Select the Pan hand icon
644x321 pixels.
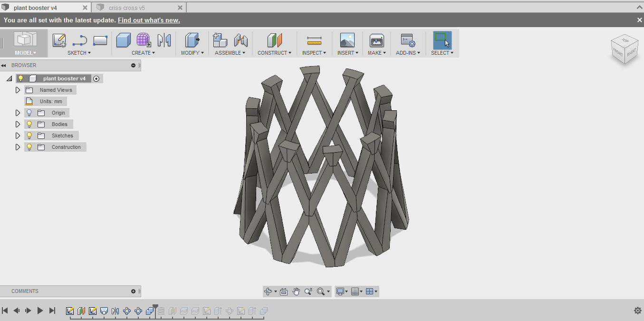(296, 292)
